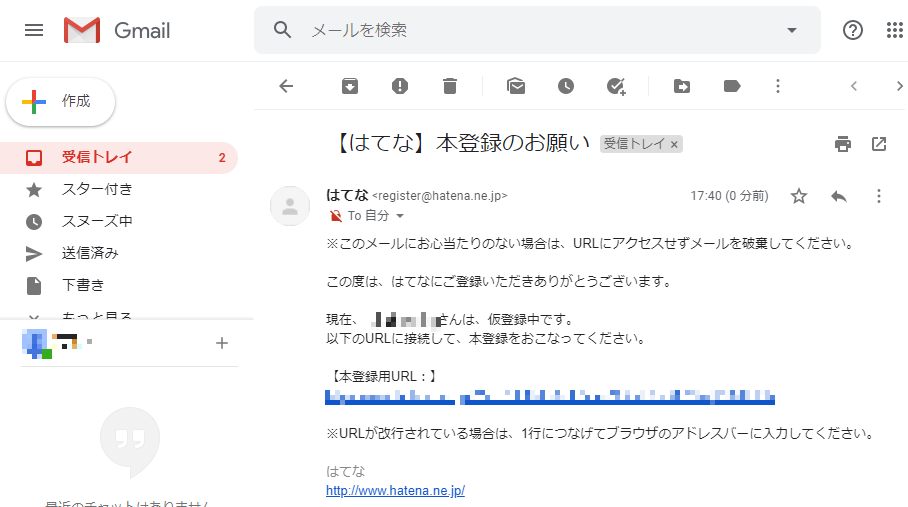The image size is (908, 507).
Task: Start a new chat with plus icon
Action: 222,343
